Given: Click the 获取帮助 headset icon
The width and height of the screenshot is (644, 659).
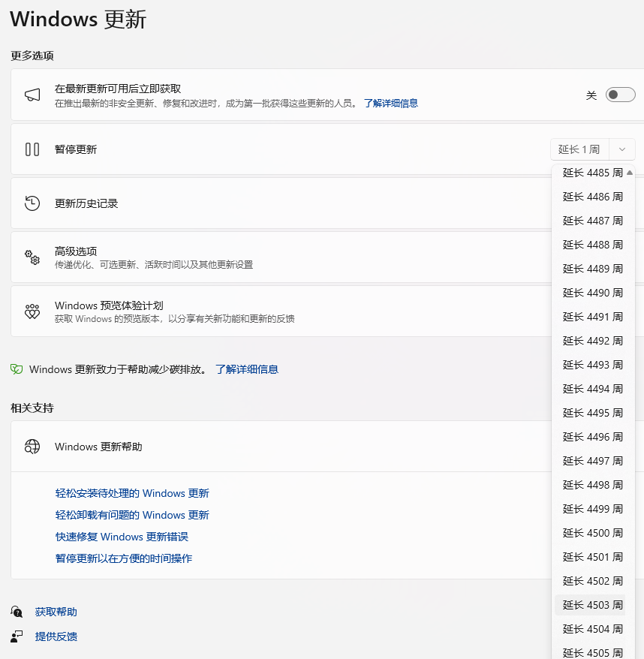Looking at the screenshot, I should tap(17, 612).
